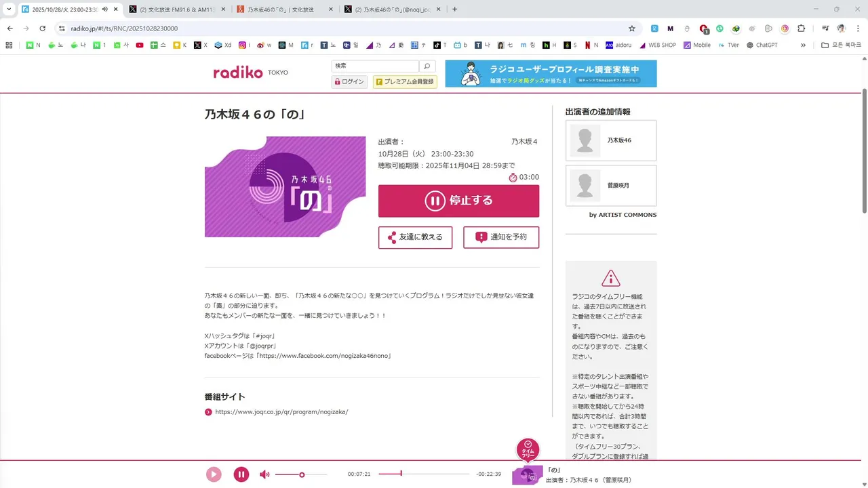The width and height of the screenshot is (868, 488).
Task: Click the mini program thumbnail in player bar
Action: click(527, 475)
